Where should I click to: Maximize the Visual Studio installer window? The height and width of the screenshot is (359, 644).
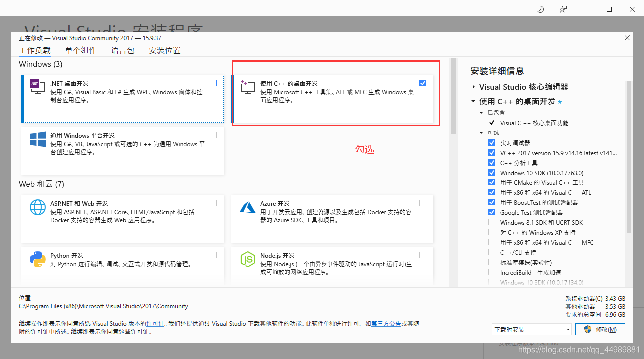(x=609, y=9)
